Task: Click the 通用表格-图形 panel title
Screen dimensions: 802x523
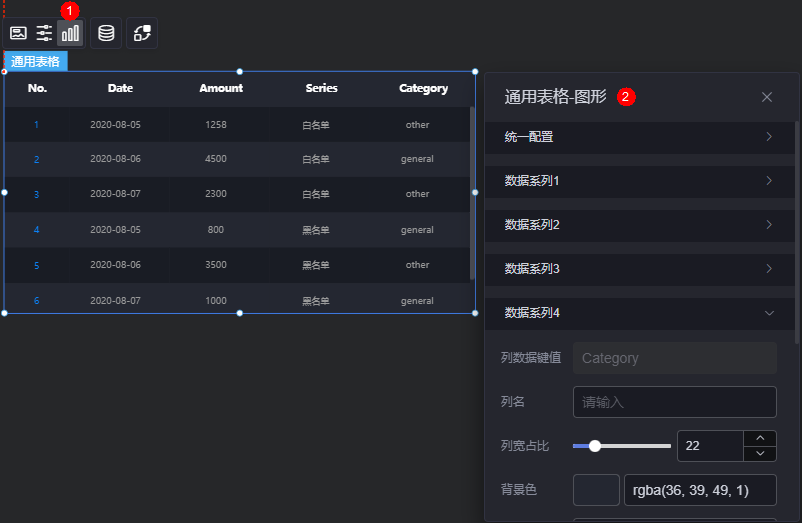Action: coord(555,97)
